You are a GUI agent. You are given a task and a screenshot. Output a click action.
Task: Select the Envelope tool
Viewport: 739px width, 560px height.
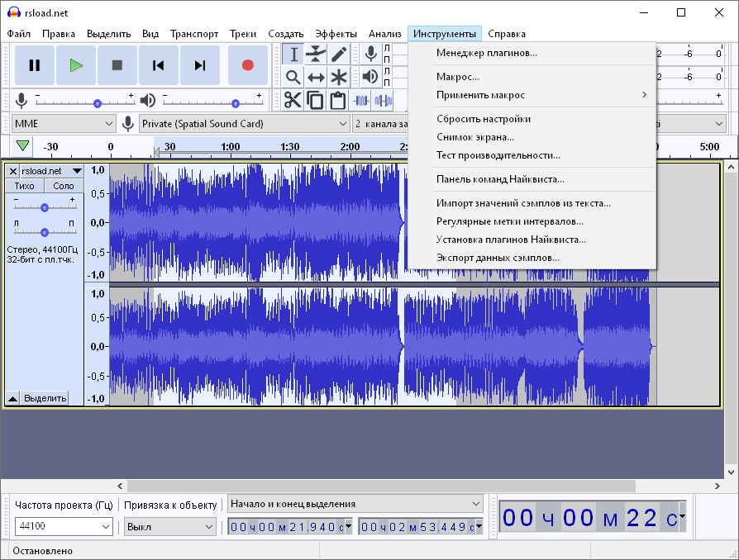click(317, 54)
